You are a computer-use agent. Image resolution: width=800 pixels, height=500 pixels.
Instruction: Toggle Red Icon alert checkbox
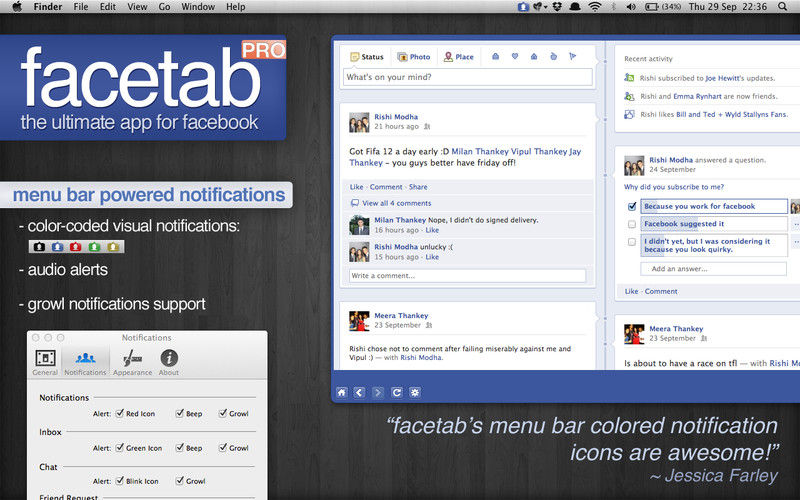119,413
